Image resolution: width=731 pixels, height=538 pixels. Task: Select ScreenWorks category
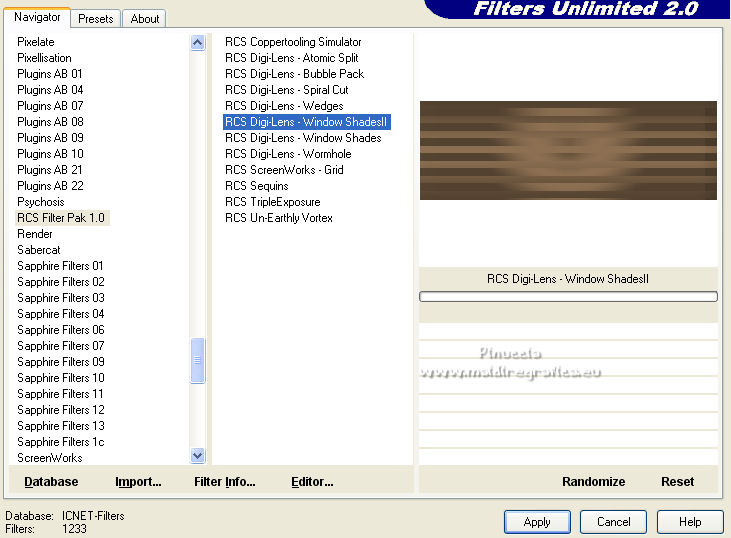[50, 458]
